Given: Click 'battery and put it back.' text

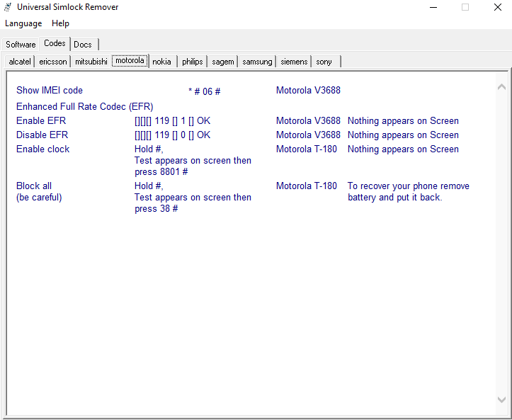Looking at the screenshot, I should (x=394, y=198).
